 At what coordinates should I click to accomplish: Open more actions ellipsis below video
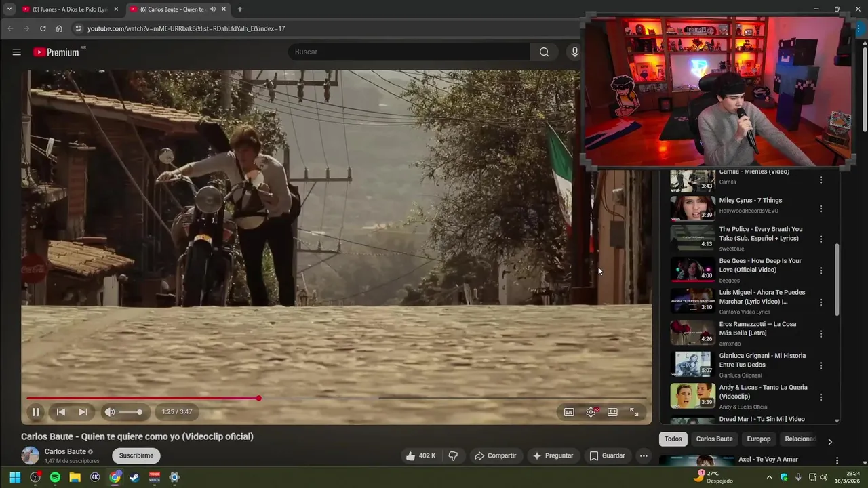pyautogui.click(x=644, y=455)
